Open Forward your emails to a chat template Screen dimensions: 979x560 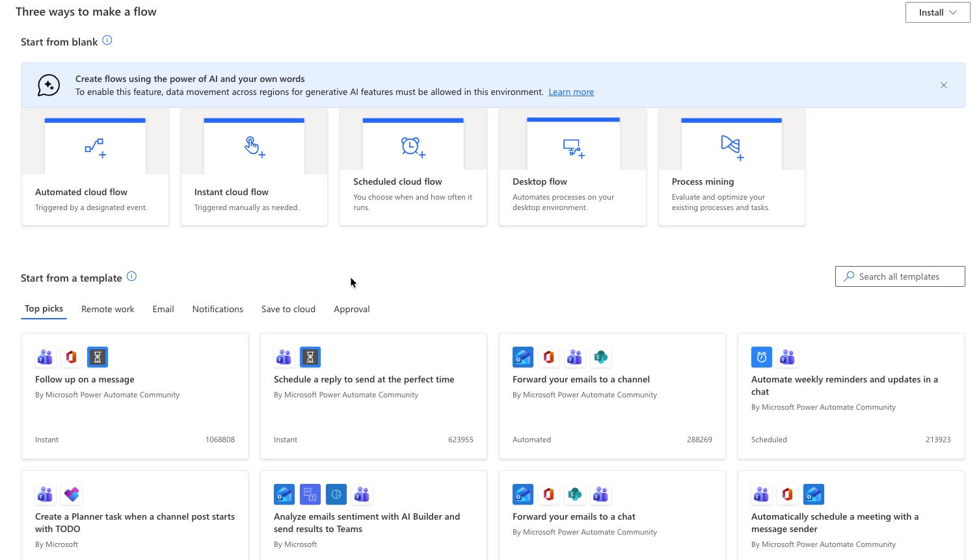574,516
